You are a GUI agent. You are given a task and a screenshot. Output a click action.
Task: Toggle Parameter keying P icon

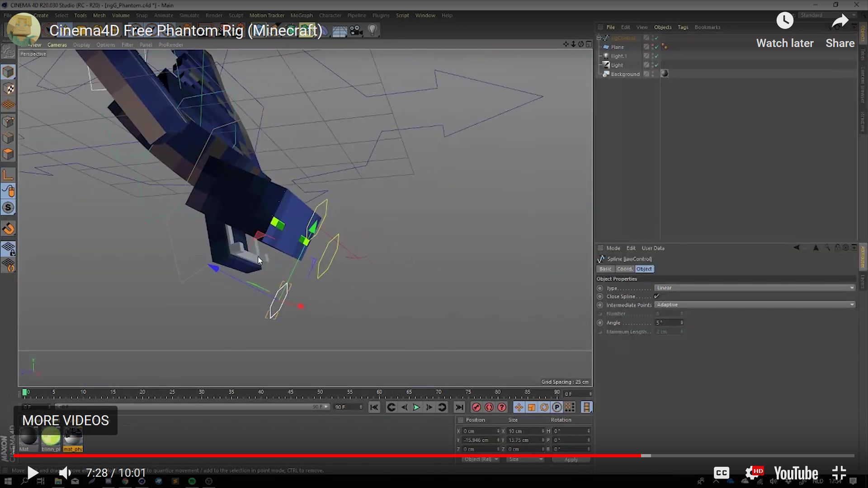click(x=557, y=408)
